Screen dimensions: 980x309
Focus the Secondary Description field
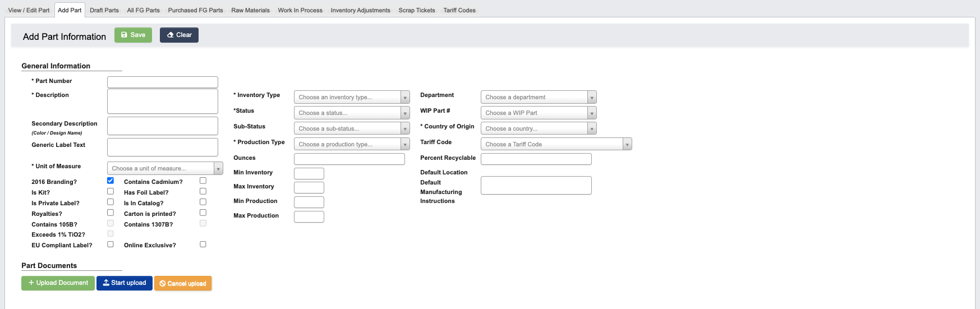pos(163,126)
